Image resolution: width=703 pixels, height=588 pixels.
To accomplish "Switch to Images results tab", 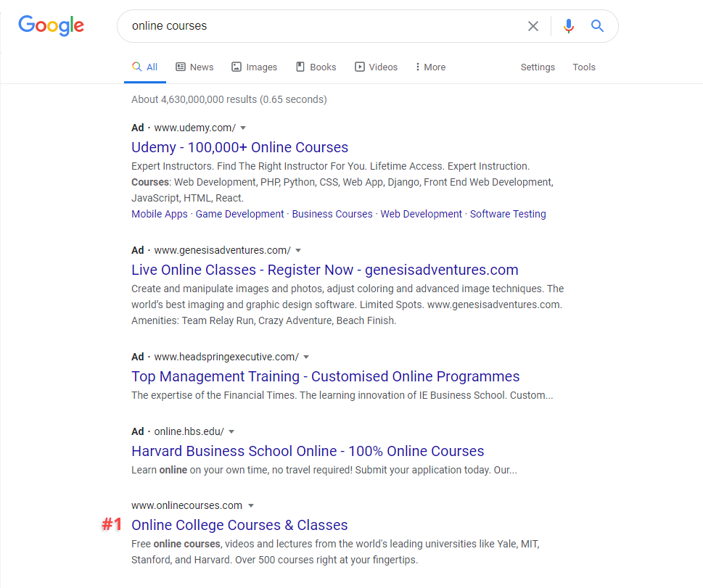I will 254,67.
